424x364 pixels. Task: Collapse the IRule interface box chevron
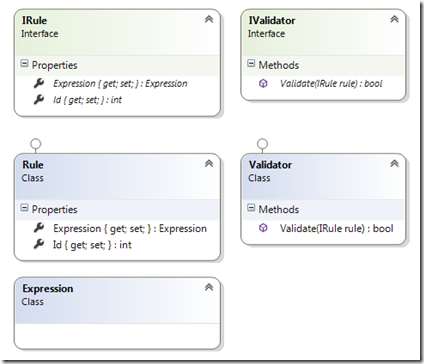[x=209, y=19]
